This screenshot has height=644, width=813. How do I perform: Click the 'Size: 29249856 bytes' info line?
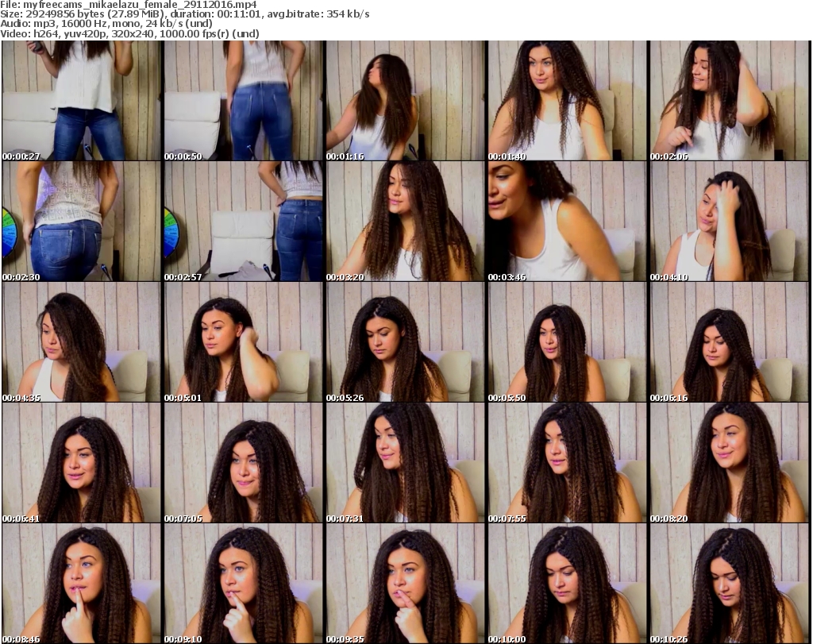[184, 14]
